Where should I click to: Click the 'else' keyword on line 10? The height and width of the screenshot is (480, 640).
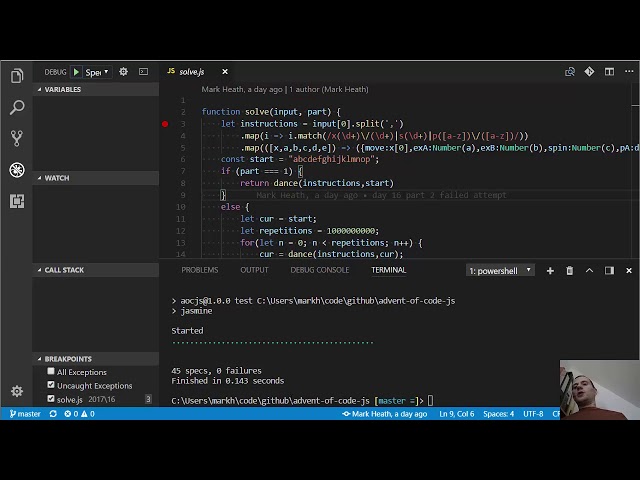pos(230,207)
